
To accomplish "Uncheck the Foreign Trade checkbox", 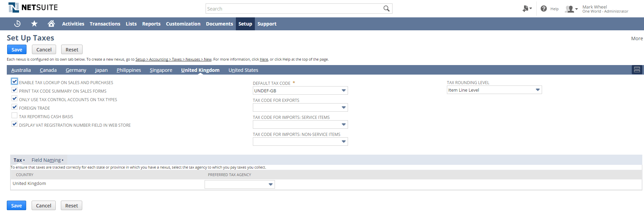I will (x=14, y=107).
